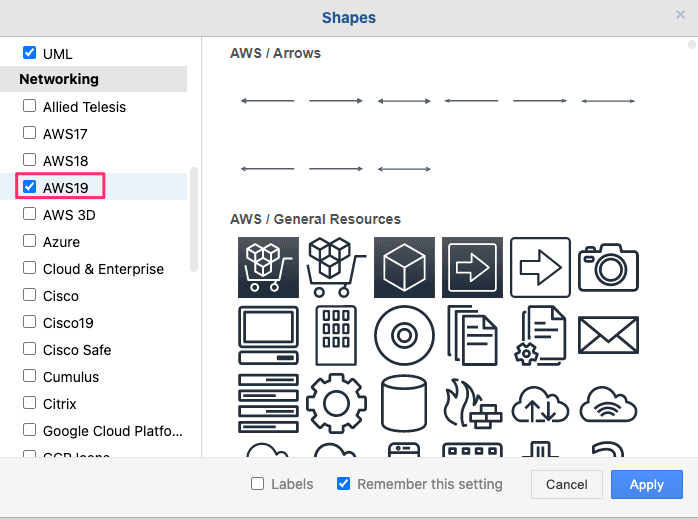Click the Cancel button
Image resolution: width=698 pixels, height=519 pixels.
[567, 484]
